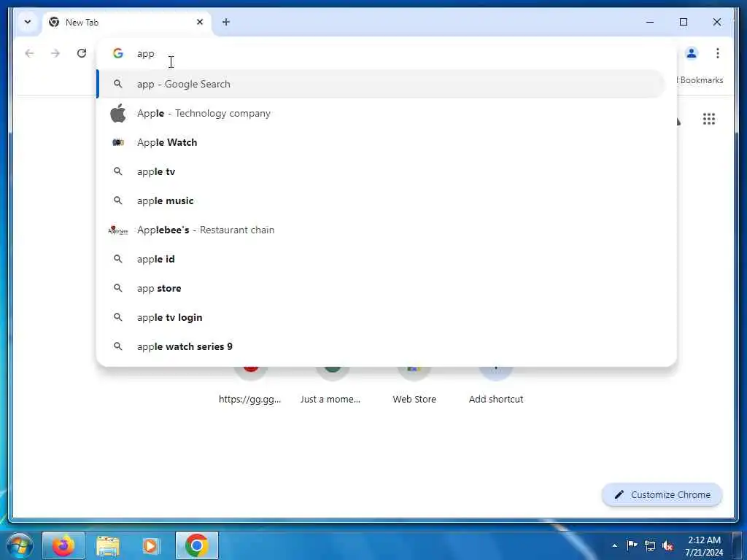This screenshot has width=747, height=560.
Task: Open the Chrome three-dot menu
Action: pyautogui.click(x=718, y=53)
